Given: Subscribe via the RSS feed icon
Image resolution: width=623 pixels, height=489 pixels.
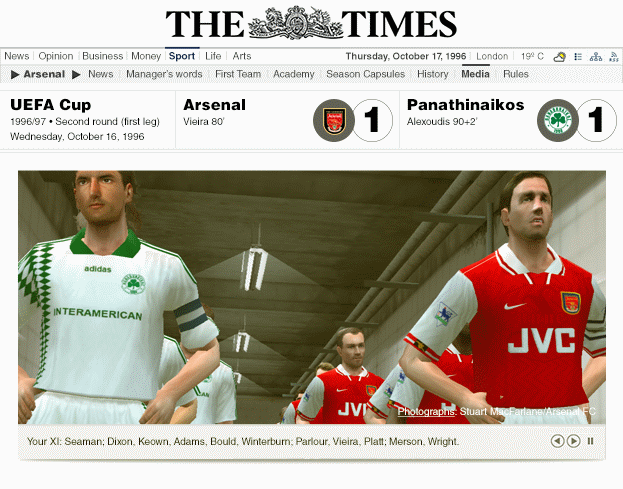Looking at the screenshot, I should (x=613, y=57).
